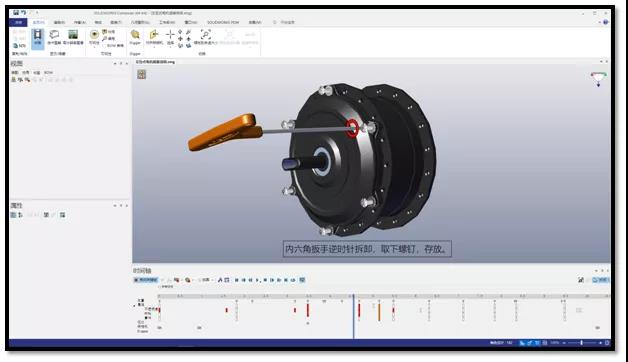
Task: Choose the crosshair Select tool
Action: click(170, 37)
